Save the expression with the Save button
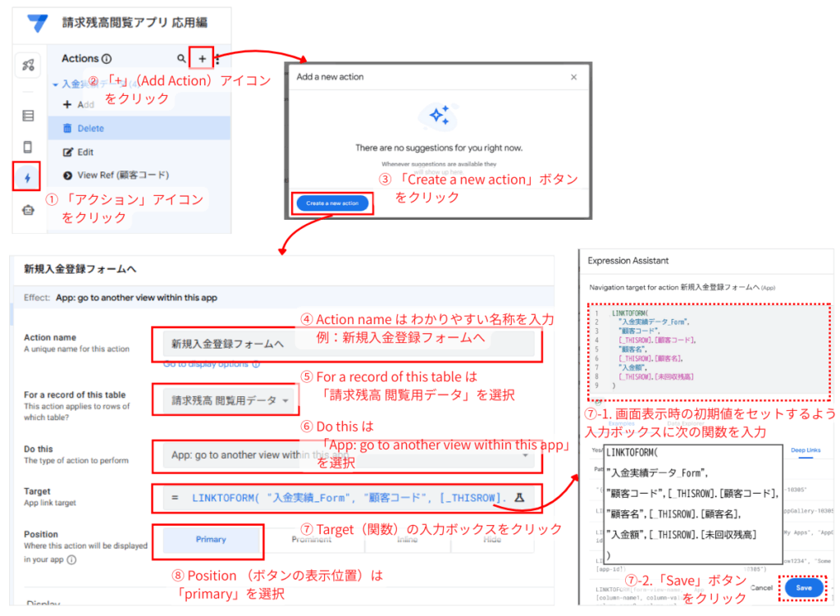The height and width of the screenshot is (616, 840). pyautogui.click(x=803, y=588)
